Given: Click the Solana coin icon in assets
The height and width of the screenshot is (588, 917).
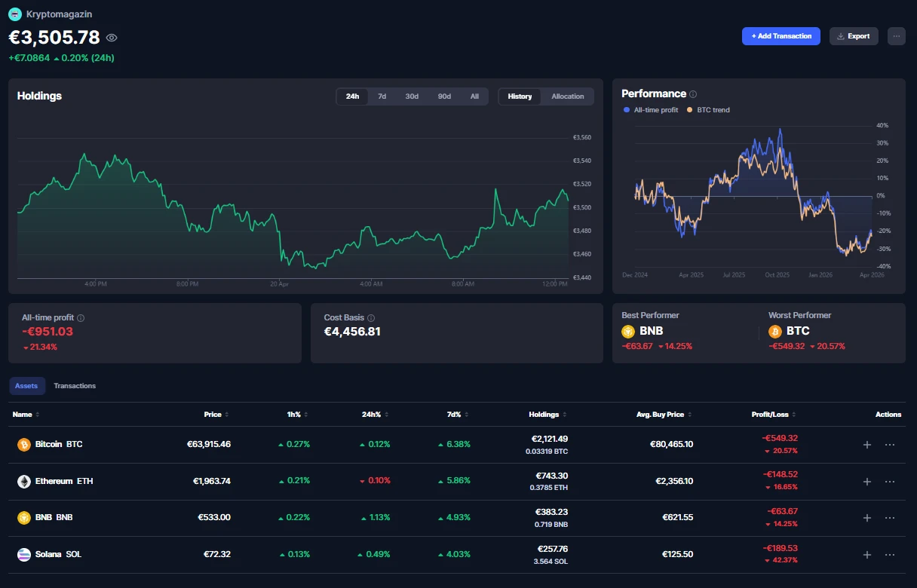Looking at the screenshot, I should 24,554.
